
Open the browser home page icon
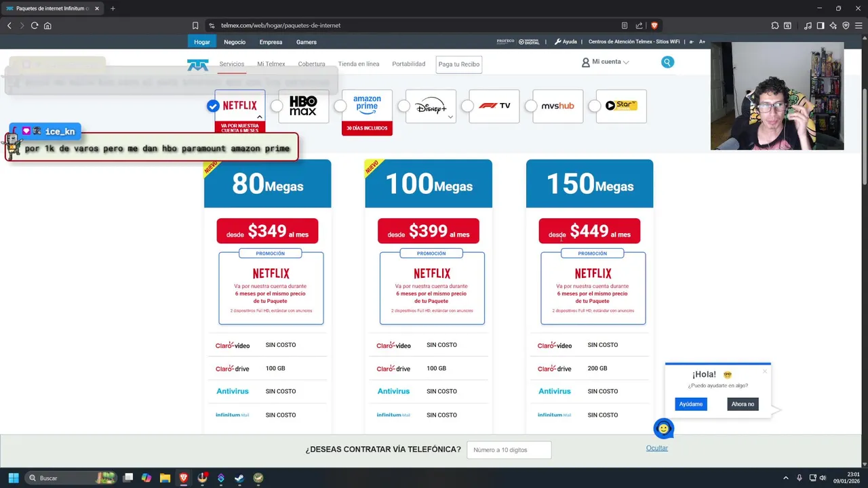47,26
